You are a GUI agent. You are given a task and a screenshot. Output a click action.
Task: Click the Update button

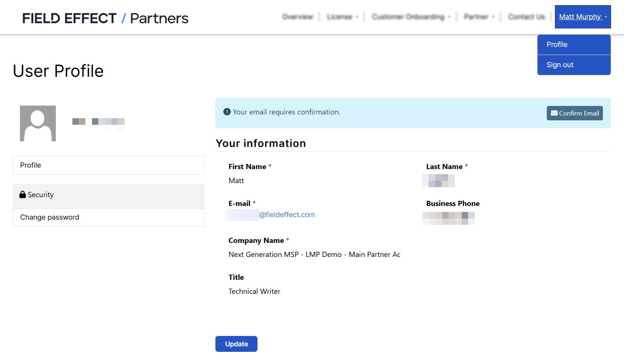point(236,344)
